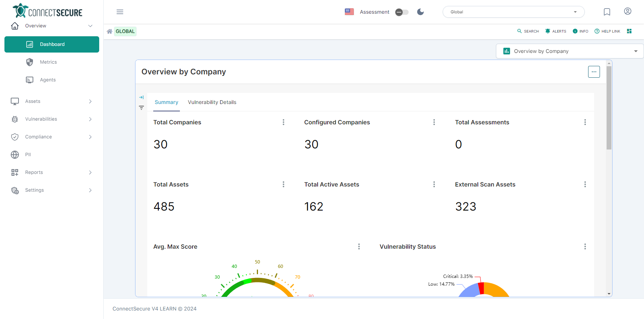
Task: Click the bookmark icon in header
Action: pyautogui.click(x=607, y=12)
